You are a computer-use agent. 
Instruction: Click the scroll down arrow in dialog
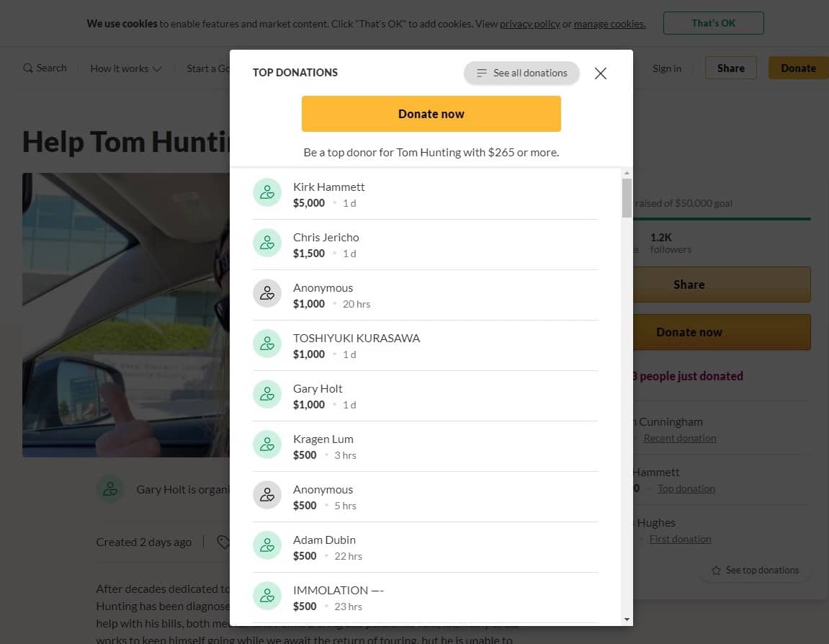point(627,620)
